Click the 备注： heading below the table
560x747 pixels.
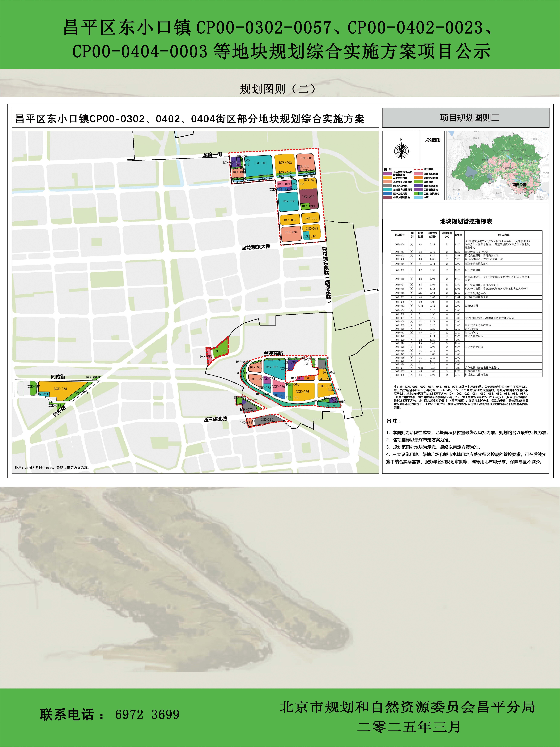pyautogui.click(x=394, y=421)
